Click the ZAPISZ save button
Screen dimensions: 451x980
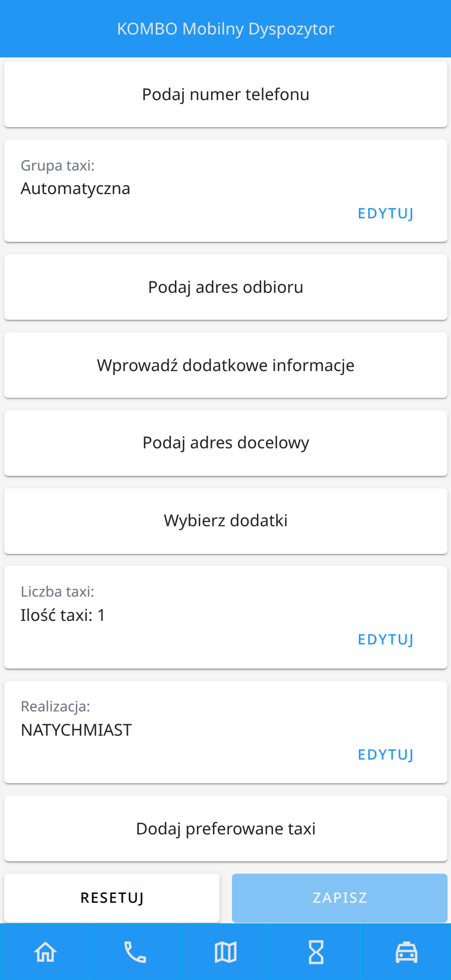click(x=340, y=898)
